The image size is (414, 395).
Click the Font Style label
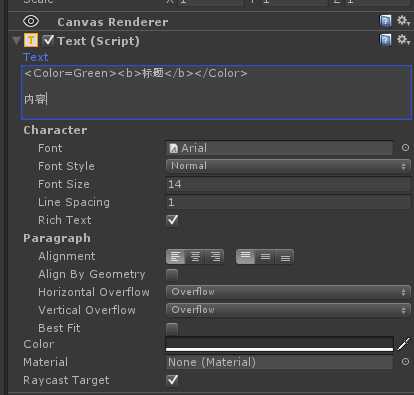pyautogui.click(x=66, y=166)
